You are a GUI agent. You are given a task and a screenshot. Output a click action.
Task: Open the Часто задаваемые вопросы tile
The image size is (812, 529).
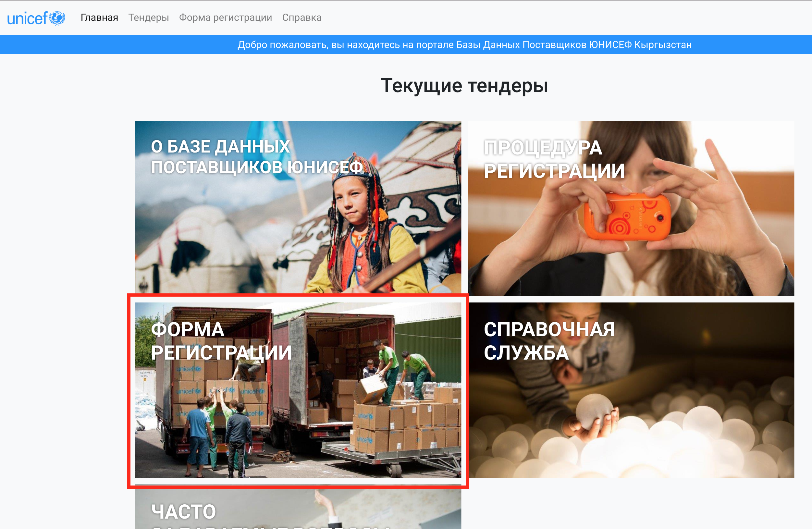click(x=298, y=507)
